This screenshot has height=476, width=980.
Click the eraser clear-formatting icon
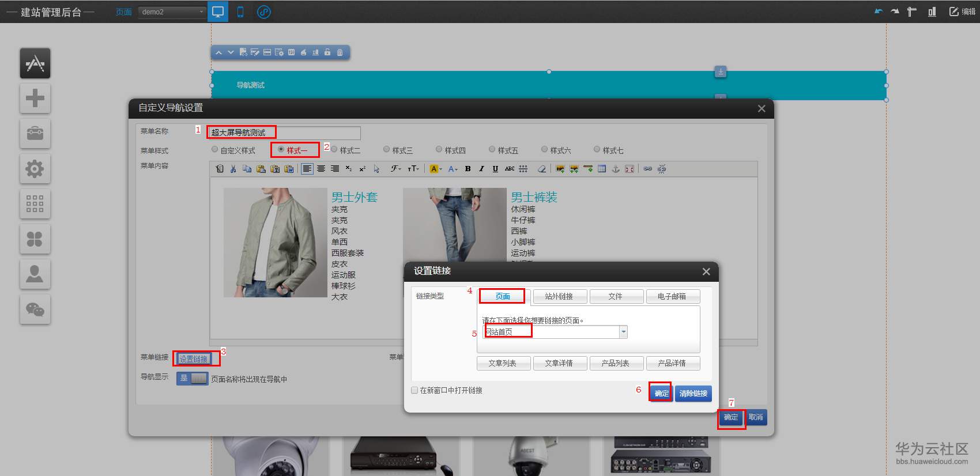542,169
